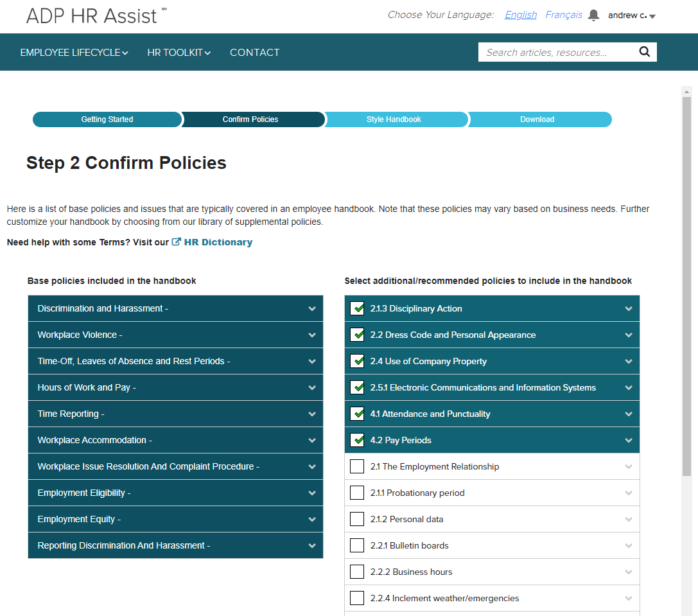Switch language to Français

click(x=563, y=14)
